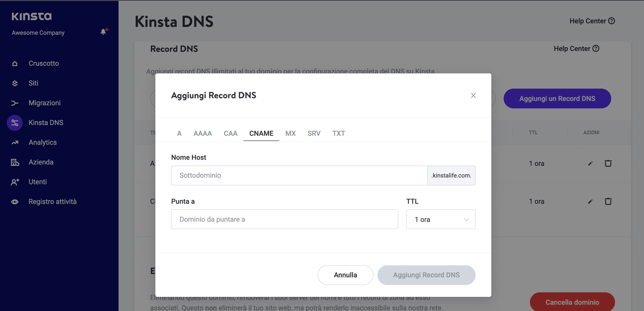Click the Dominio da puntare a field
Image resolution: width=644 pixels, height=311 pixels.
pos(284,219)
